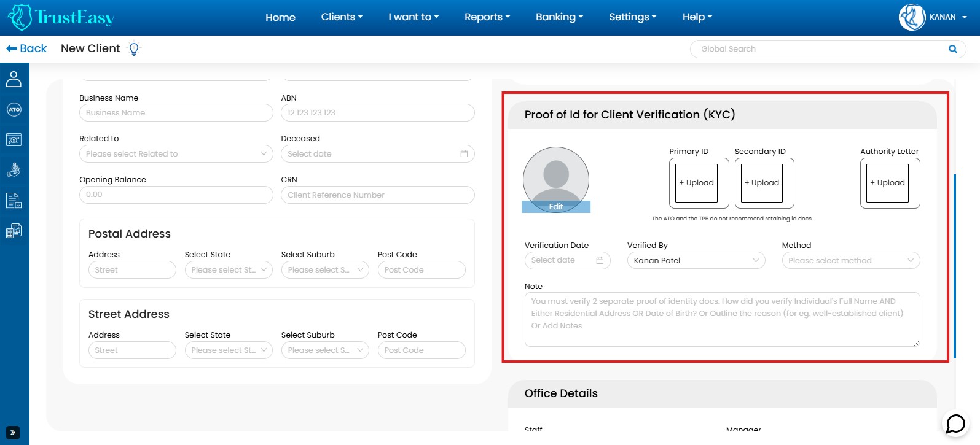Click the Back link
This screenshot has width=980, height=445.
(x=26, y=48)
